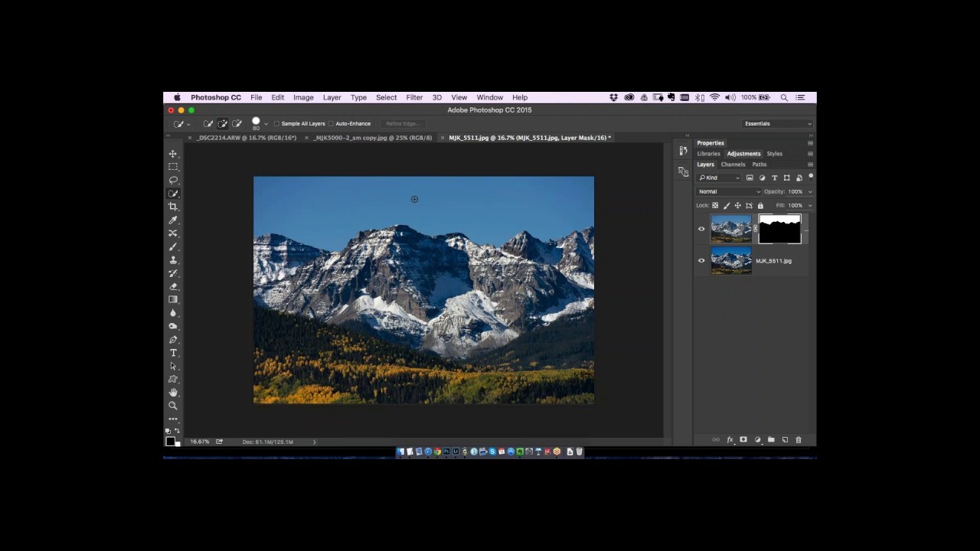The image size is (980, 551).
Task: Open the Select menu
Action: coord(386,97)
